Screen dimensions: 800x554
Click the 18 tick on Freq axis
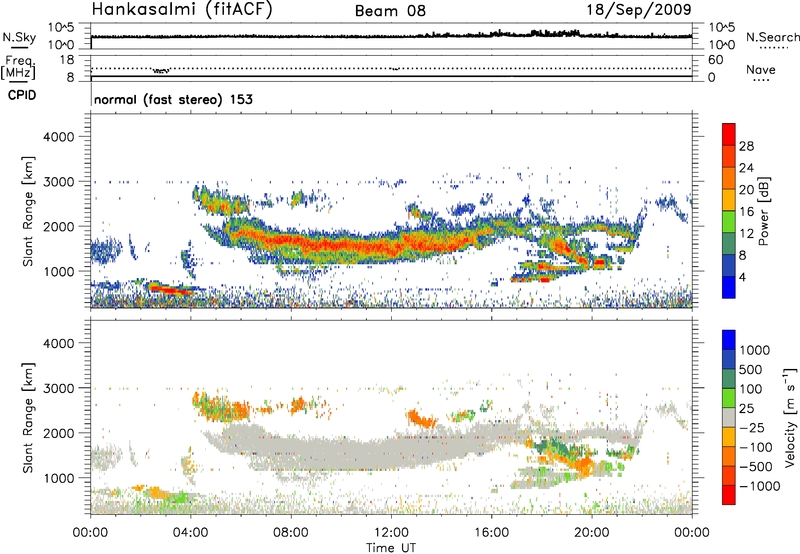pyautogui.click(x=67, y=60)
